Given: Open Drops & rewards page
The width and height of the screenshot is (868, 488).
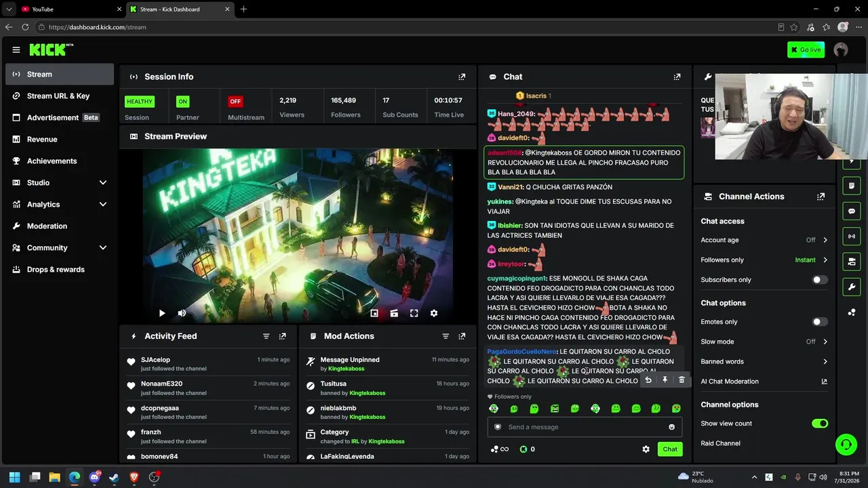Looking at the screenshot, I should pos(60,270).
